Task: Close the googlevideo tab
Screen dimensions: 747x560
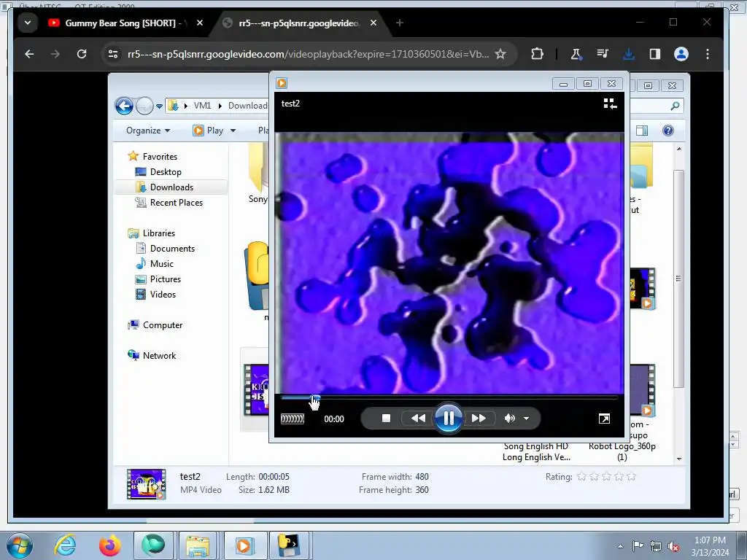Action: pos(373,23)
